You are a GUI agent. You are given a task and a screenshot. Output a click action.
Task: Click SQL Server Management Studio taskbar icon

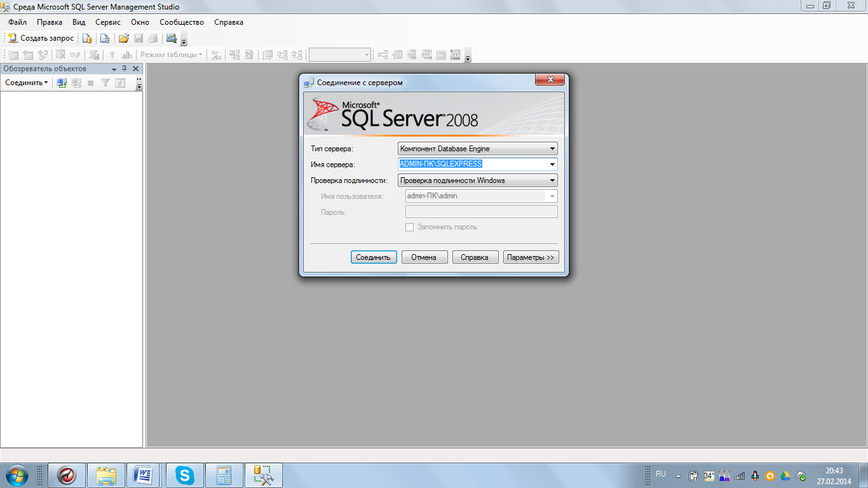coord(264,475)
